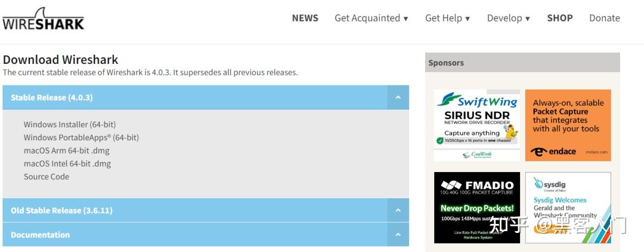Expand the Old Stable Release chevron
Viewport: 644px width, 252px height.
coord(398,210)
